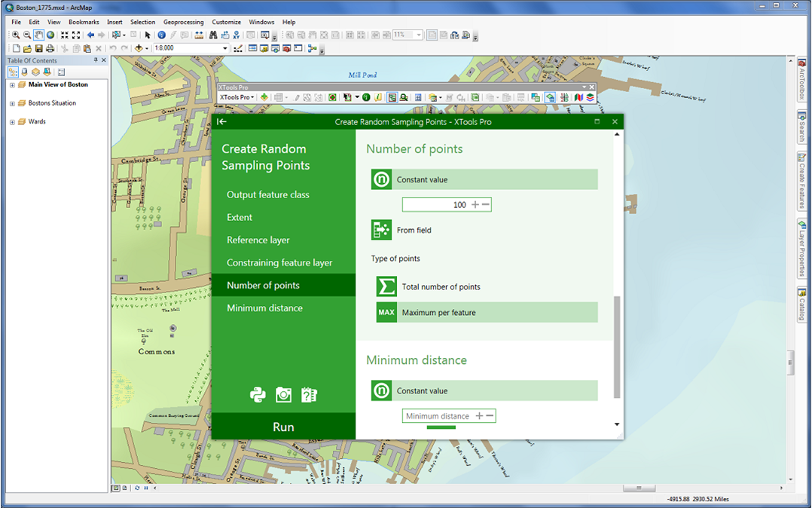Run the Create Random Sampling Points tool
812x508 pixels.
pos(283,427)
